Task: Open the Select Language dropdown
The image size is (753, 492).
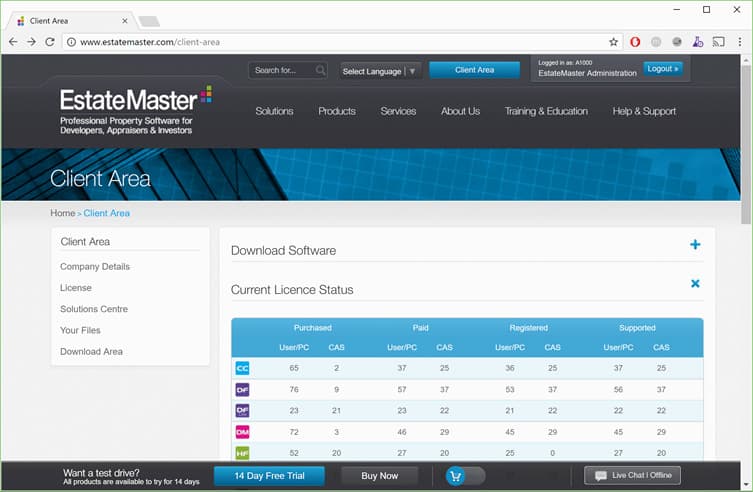Action: click(380, 71)
